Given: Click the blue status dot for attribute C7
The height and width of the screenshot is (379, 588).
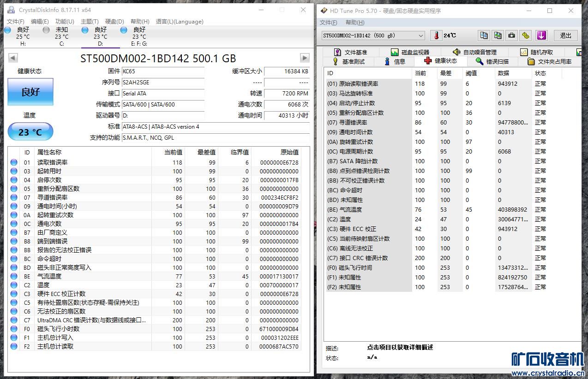Looking at the screenshot, I should pos(14,320).
